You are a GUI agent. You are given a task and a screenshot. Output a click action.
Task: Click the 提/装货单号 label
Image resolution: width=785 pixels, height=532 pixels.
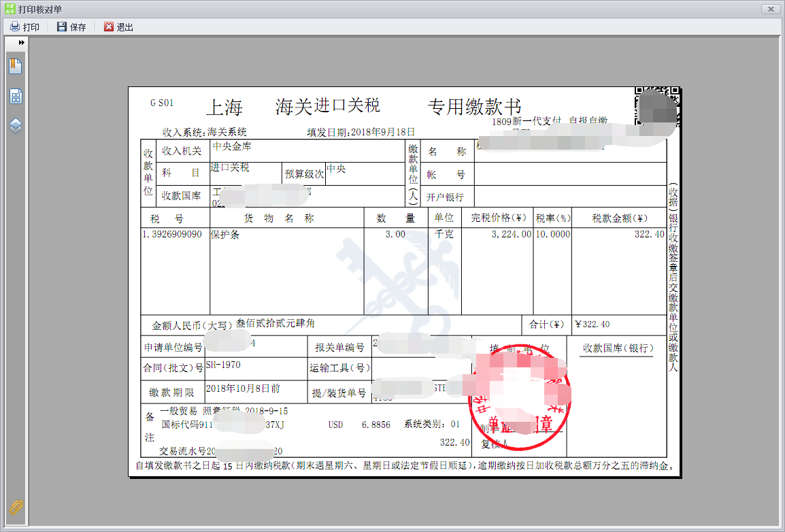point(339,393)
